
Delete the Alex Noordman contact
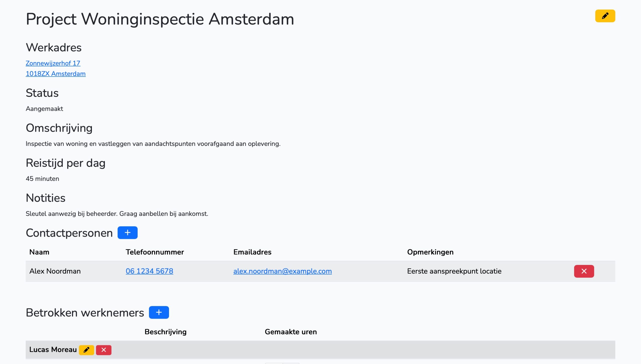(584, 271)
